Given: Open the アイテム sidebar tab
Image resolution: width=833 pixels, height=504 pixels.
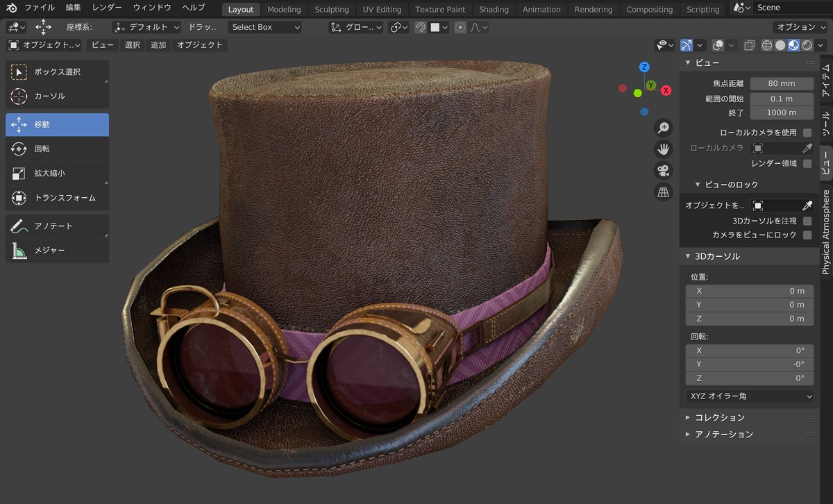Looking at the screenshot, I should tap(825, 80).
